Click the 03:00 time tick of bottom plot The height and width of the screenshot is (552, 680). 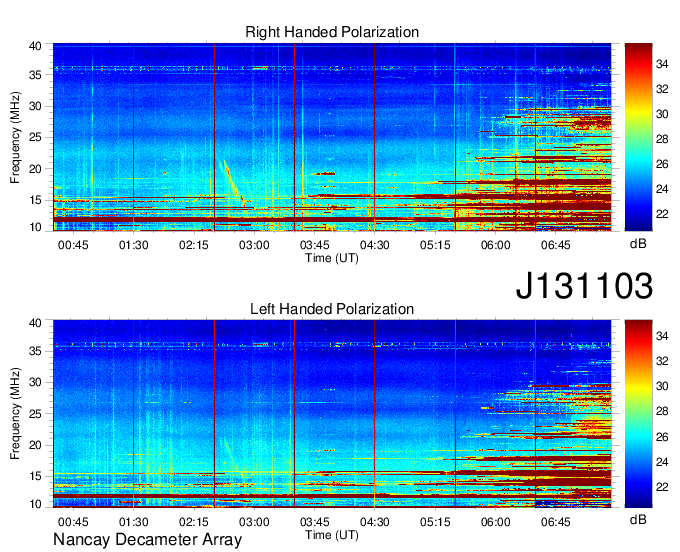(x=254, y=522)
